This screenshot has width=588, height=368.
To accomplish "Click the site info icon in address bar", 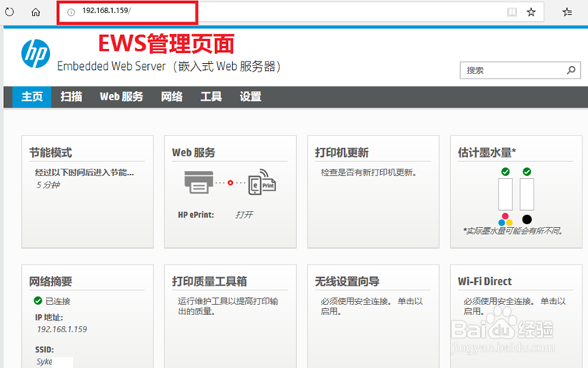I will pyautogui.click(x=71, y=12).
